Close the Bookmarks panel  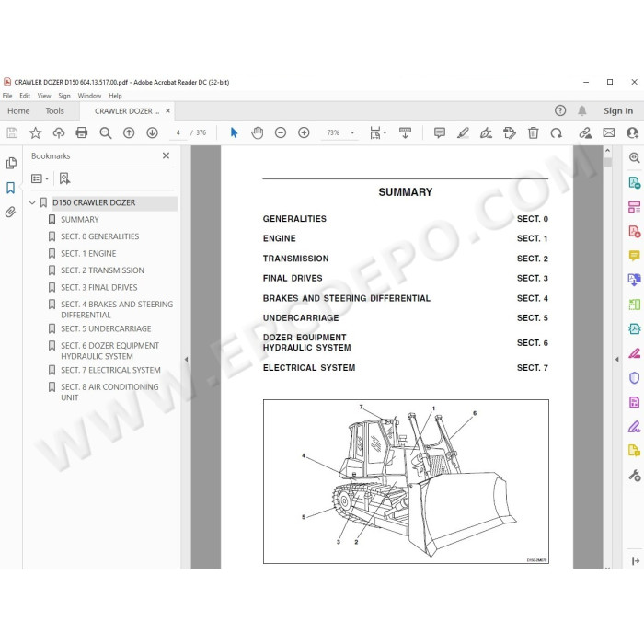(166, 155)
